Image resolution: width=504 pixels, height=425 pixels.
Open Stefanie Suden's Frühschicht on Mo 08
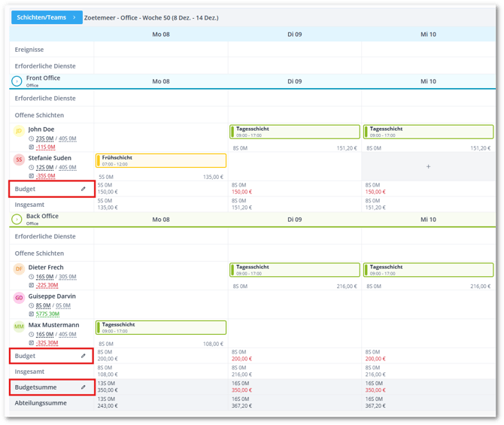(x=161, y=160)
